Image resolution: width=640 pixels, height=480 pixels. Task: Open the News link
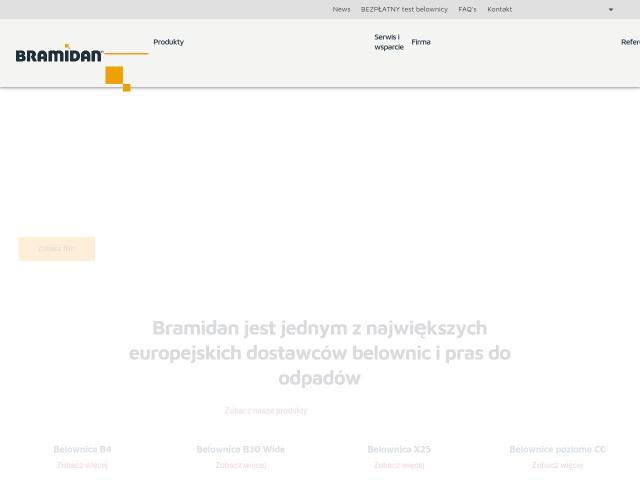click(341, 9)
